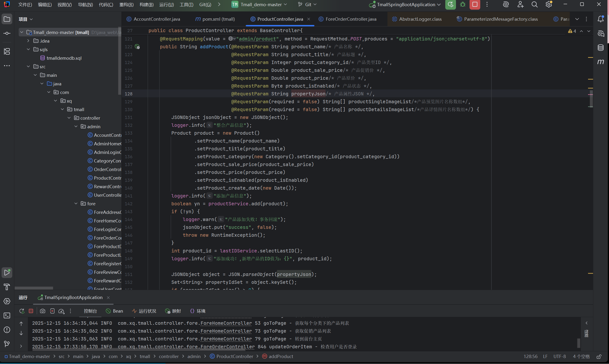Click the UTF-8 encoding in status bar
This screenshot has height=364, width=609.
pyautogui.click(x=559, y=357)
